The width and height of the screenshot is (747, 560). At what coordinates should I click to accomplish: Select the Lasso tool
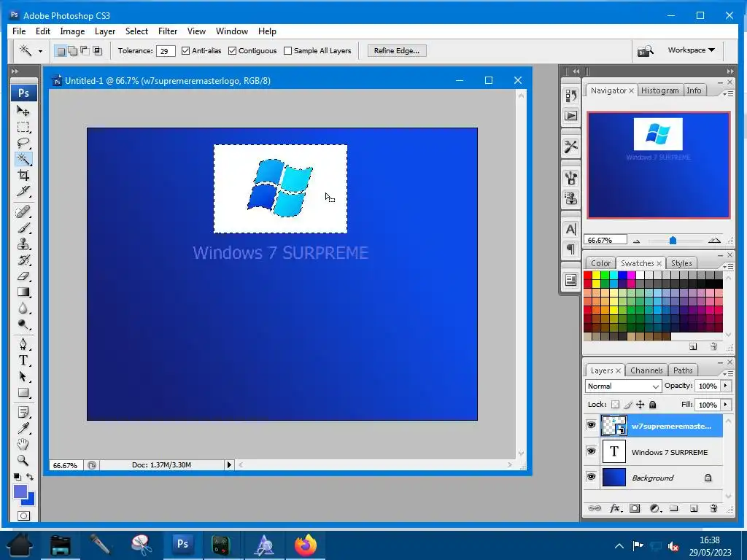click(x=23, y=143)
